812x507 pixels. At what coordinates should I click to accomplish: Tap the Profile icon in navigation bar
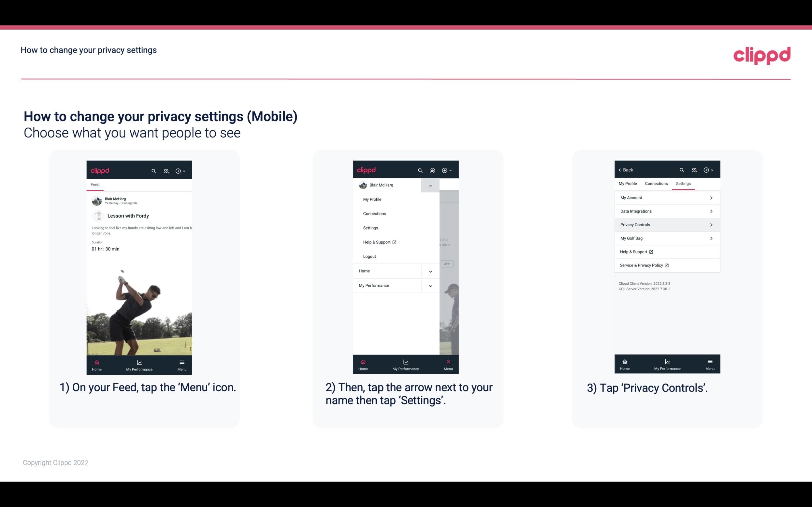tap(166, 170)
